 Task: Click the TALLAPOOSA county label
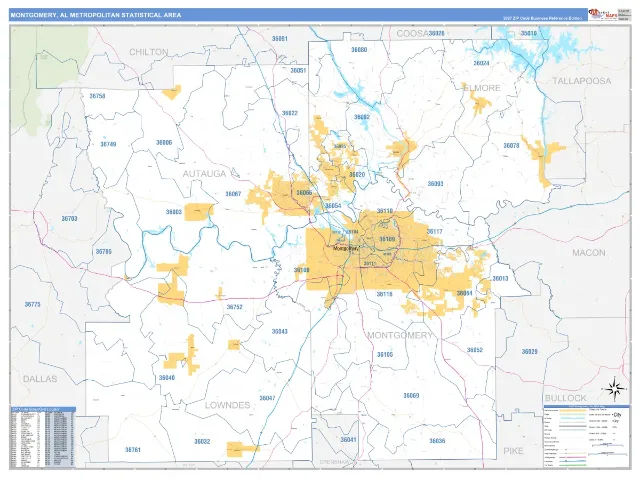tap(582, 81)
